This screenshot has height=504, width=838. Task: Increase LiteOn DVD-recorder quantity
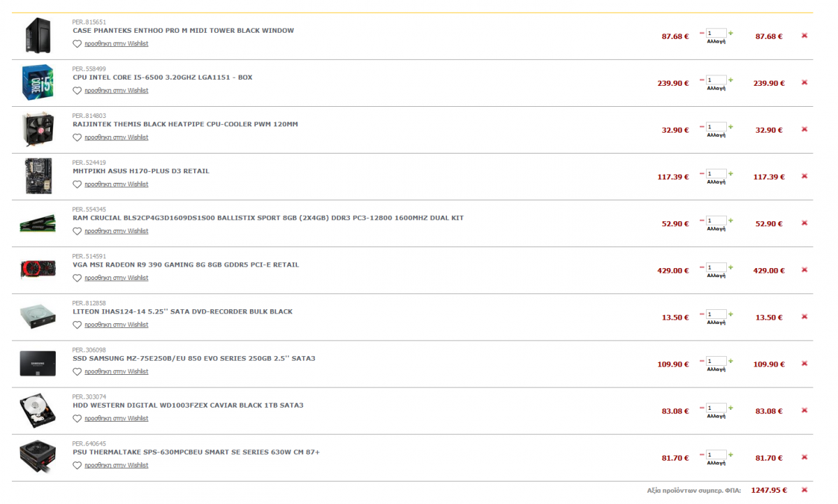click(731, 313)
